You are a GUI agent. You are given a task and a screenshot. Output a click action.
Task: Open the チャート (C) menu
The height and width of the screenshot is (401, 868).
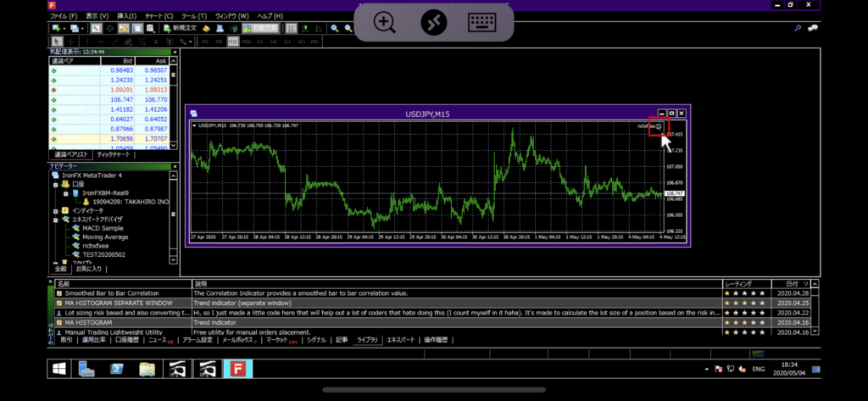coord(158,15)
